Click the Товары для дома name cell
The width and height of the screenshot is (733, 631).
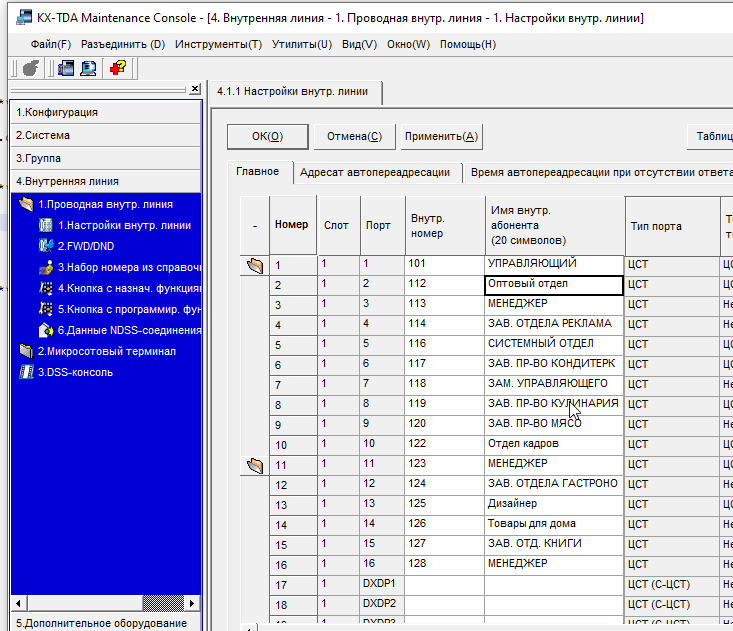554,524
